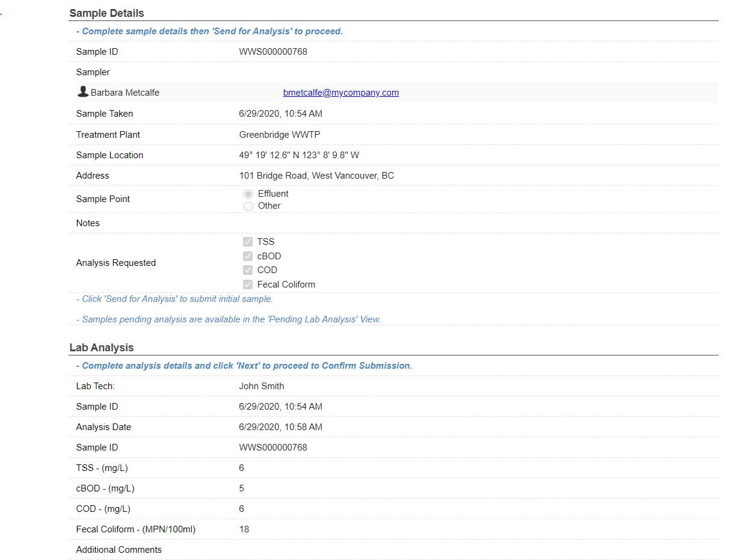Click the person icon beside Barbara Metcalfe
Image resolution: width=732 pixels, height=560 pixels.
(83, 92)
